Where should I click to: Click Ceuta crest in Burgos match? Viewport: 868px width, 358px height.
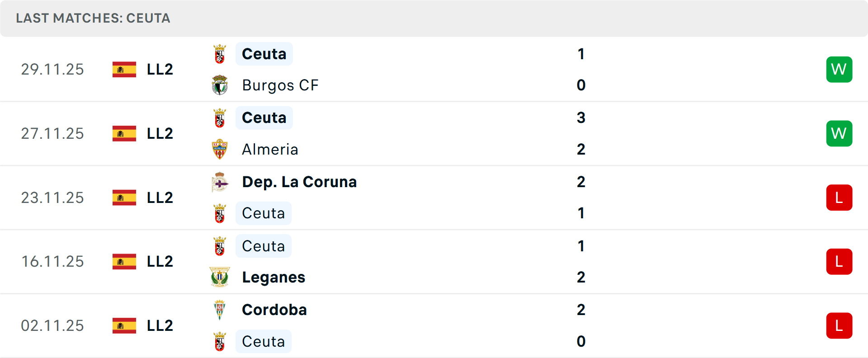point(220,54)
